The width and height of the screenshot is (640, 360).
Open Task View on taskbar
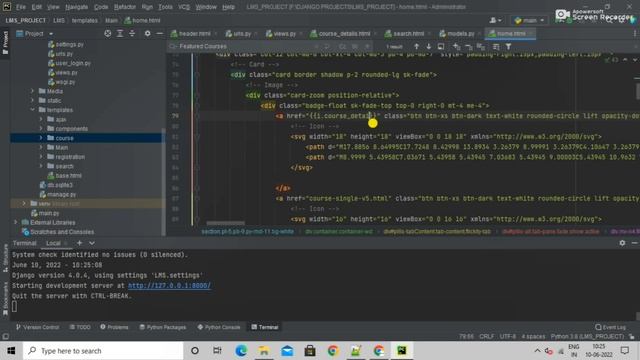point(217,351)
